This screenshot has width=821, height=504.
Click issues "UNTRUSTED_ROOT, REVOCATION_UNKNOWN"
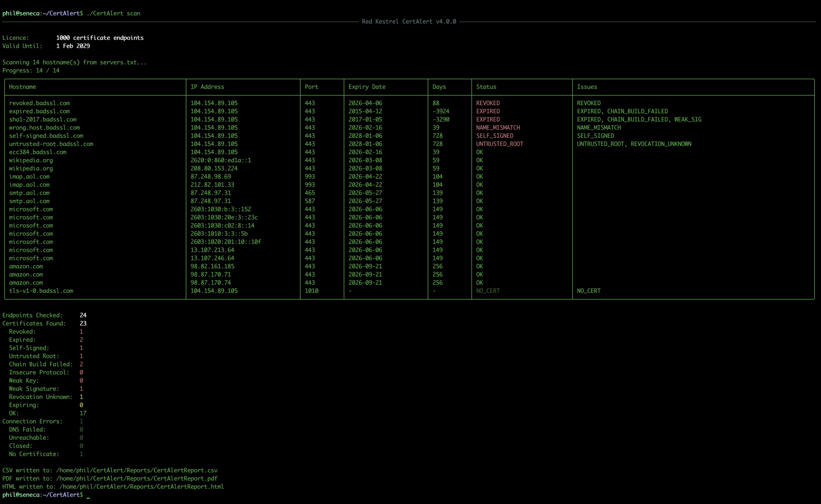634,144
